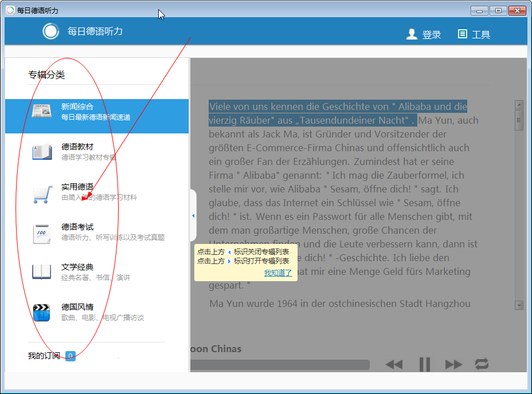
Task: Maximize the 每日德语听力 window
Action: tap(498, 11)
